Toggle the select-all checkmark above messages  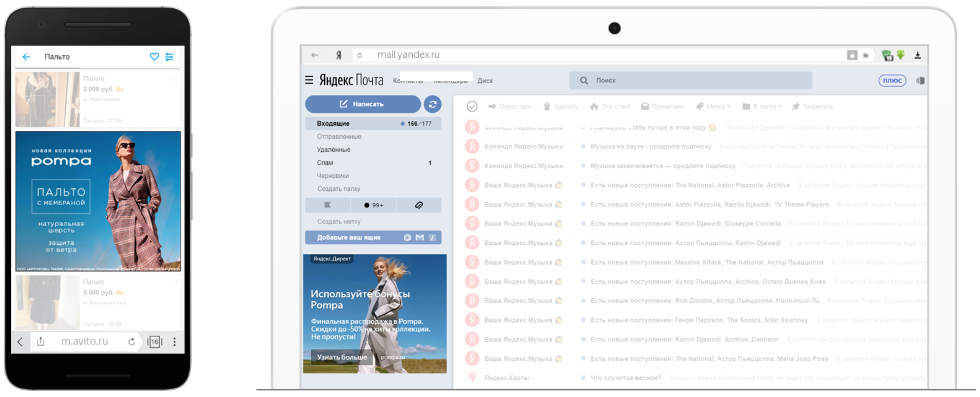click(x=472, y=106)
